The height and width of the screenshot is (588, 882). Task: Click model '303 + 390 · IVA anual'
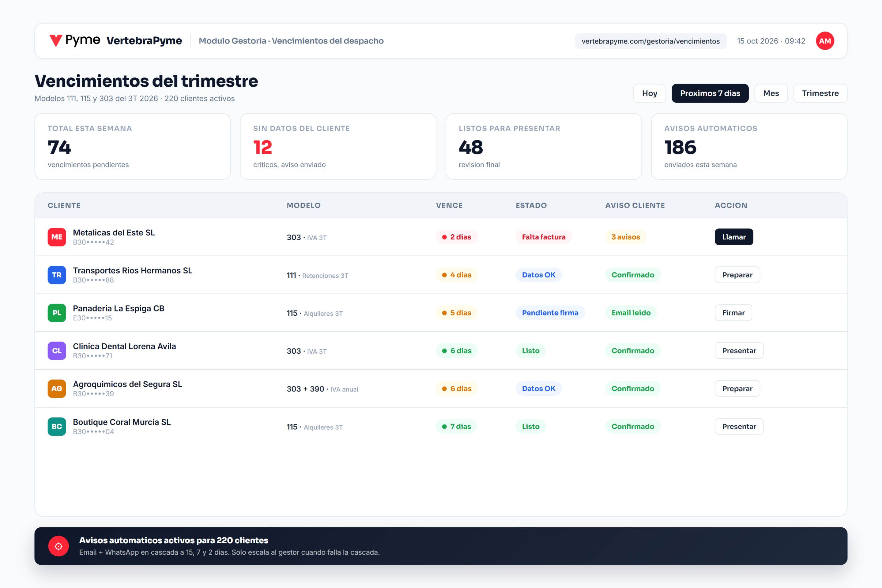pyautogui.click(x=322, y=389)
